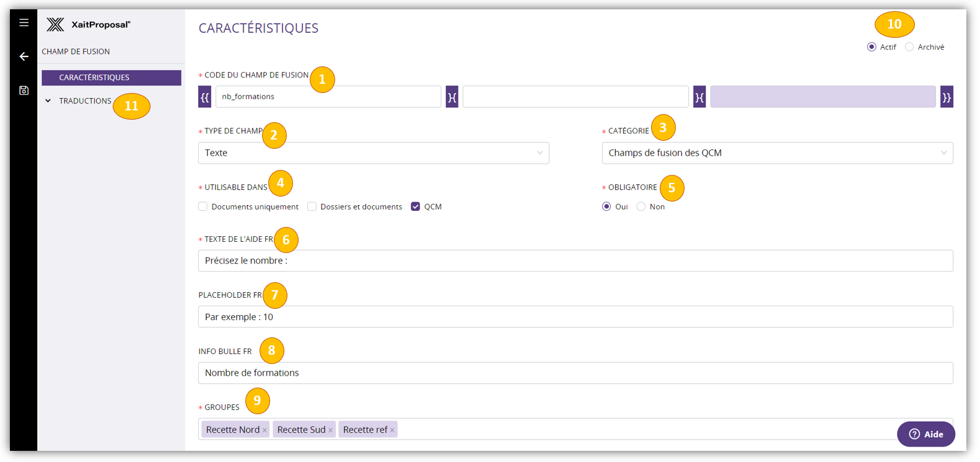Check the Documents uniquement checkbox
Image resolution: width=980 pixels, height=462 pixels.
click(x=203, y=207)
